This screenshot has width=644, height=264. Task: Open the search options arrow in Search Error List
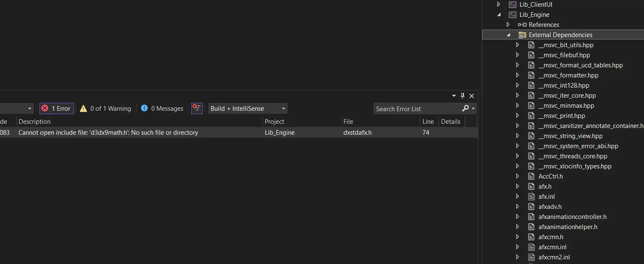pyautogui.click(x=473, y=109)
